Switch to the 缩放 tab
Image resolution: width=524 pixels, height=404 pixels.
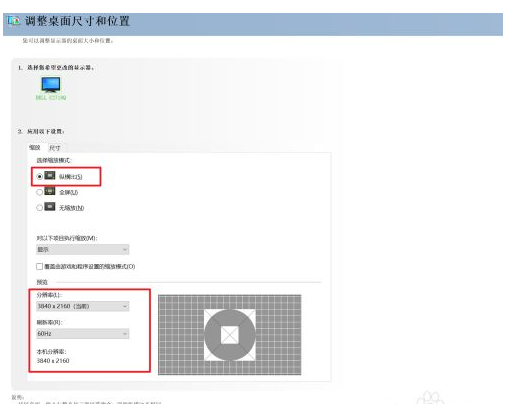(x=34, y=147)
